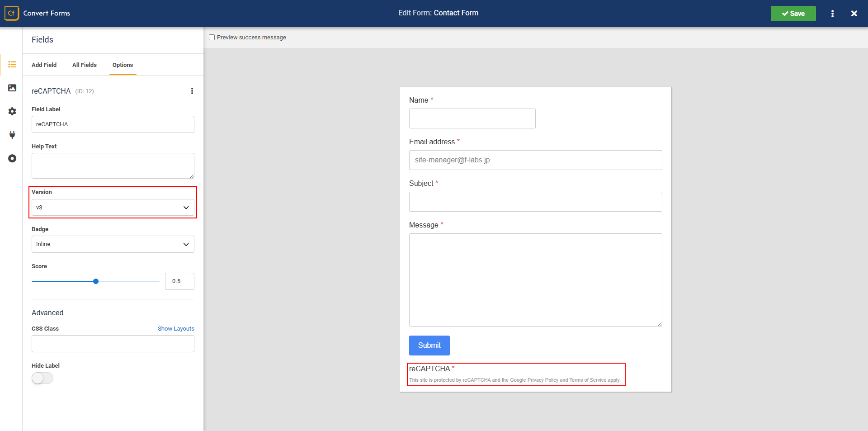Open the Fields panel in the sidebar

[x=12, y=64]
